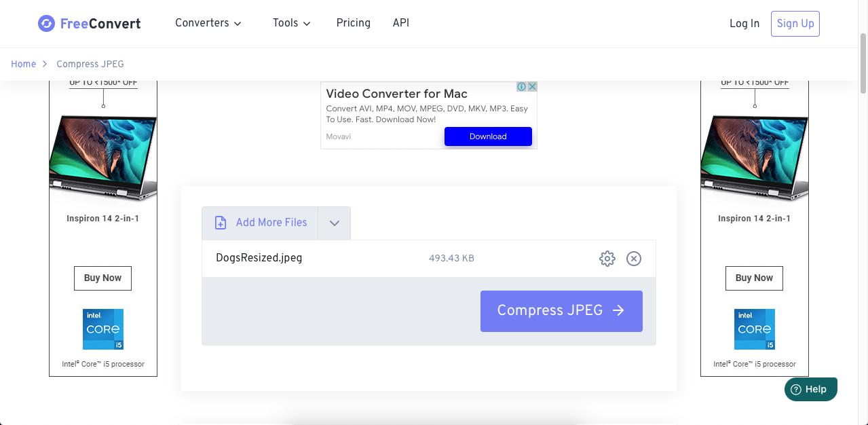Remove DogsResized.jpeg with the X icon
The image size is (868, 425).
tap(634, 259)
